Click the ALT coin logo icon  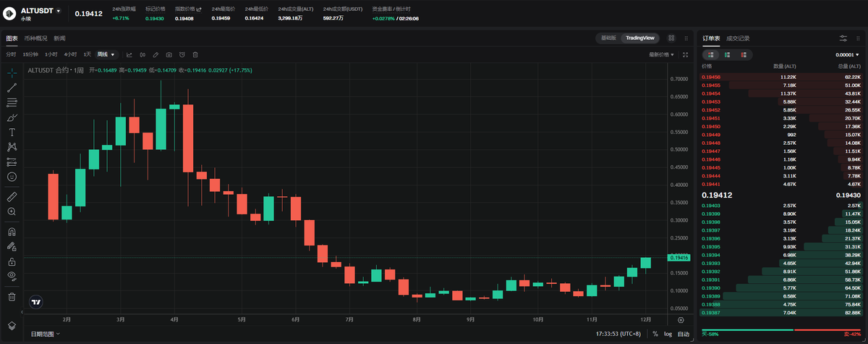tap(11, 13)
